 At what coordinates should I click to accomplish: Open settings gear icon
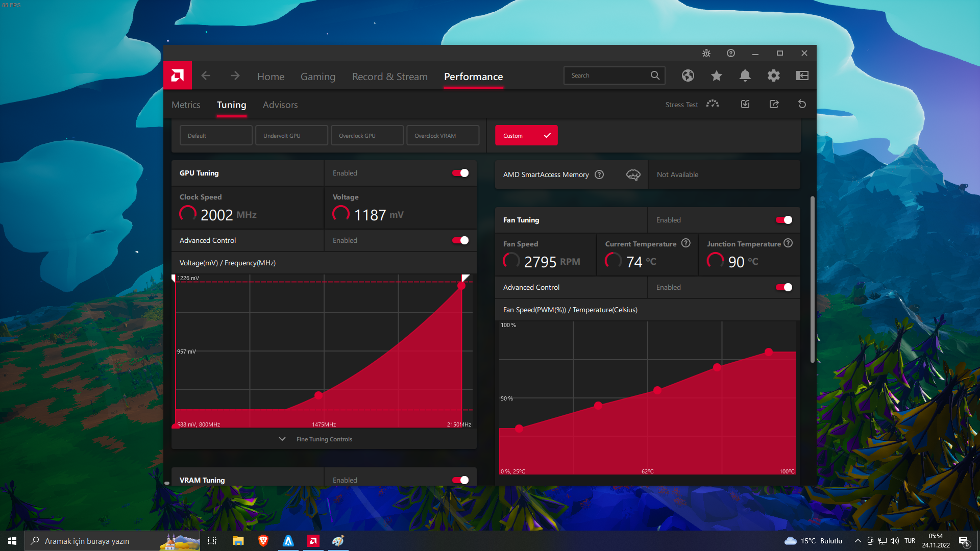(x=774, y=76)
